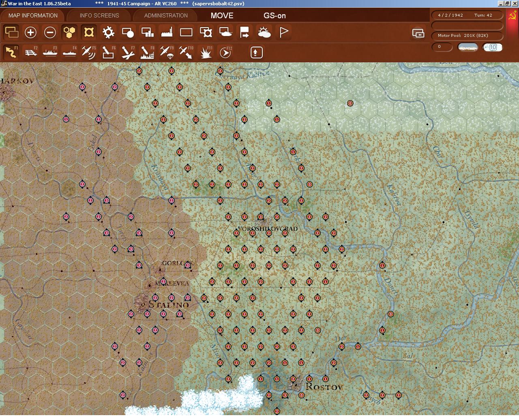Click the Rostov city label

[x=324, y=386]
